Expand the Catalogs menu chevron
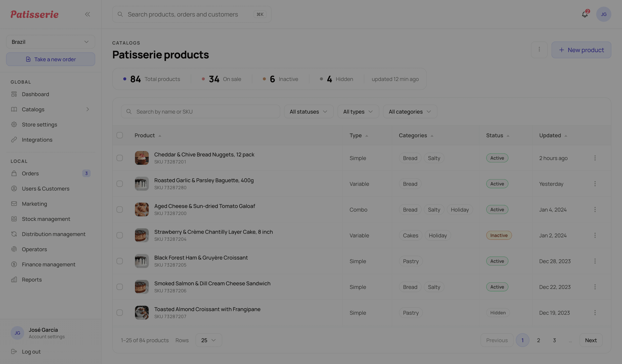 [88, 109]
